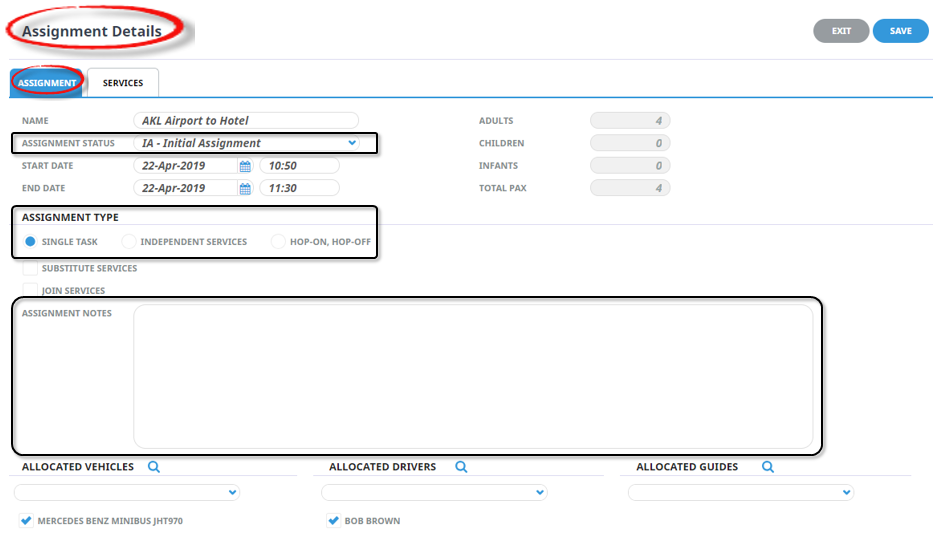This screenshot has width=940, height=548.
Task: Uncheck the Bob Brown driver checkbox
Action: click(333, 520)
